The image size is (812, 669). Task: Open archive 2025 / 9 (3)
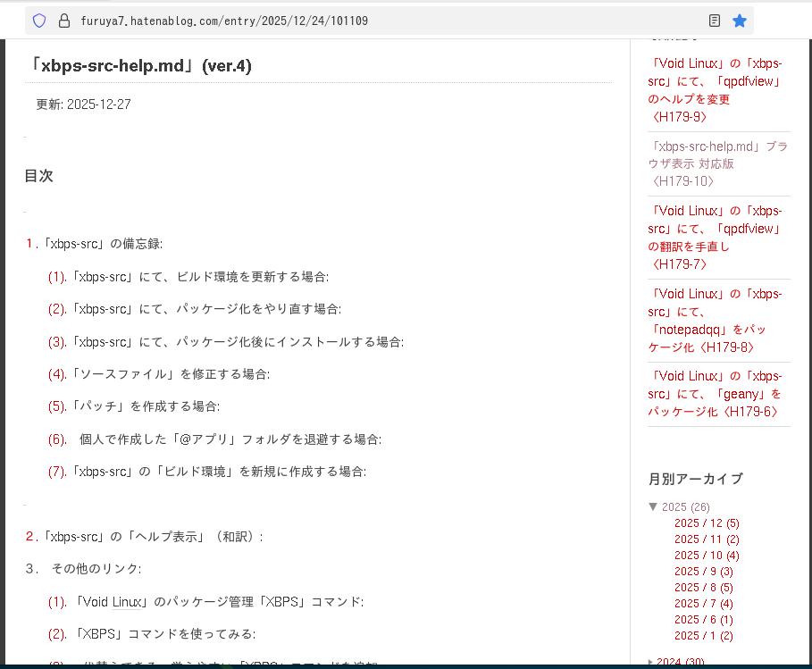pos(704,571)
